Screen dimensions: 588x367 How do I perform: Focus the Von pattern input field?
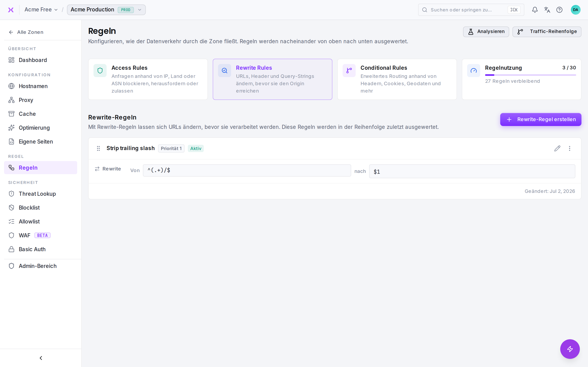tap(247, 170)
